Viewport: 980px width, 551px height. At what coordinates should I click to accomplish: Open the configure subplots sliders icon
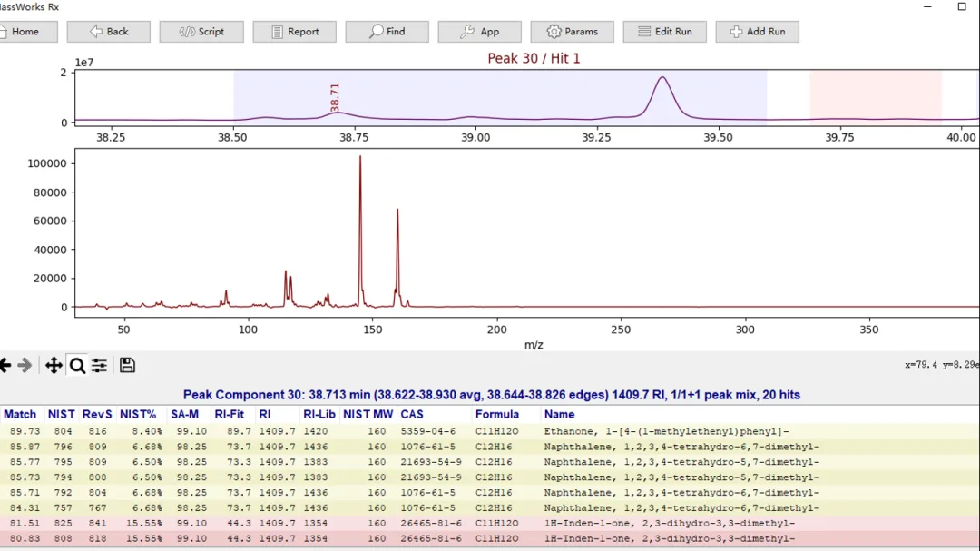click(99, 365)
